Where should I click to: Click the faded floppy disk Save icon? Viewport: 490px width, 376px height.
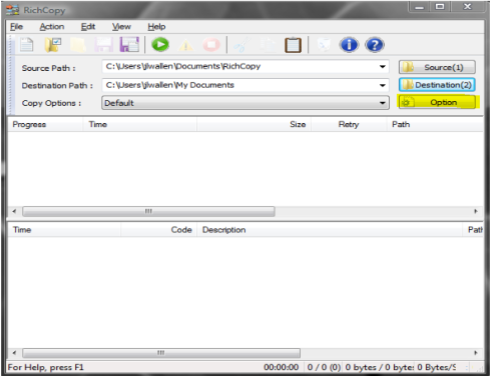pos(104,45)
